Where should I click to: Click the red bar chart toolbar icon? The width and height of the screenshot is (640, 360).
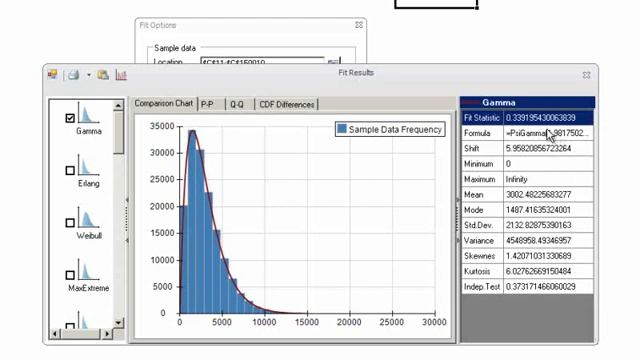(x=121, y=75)
